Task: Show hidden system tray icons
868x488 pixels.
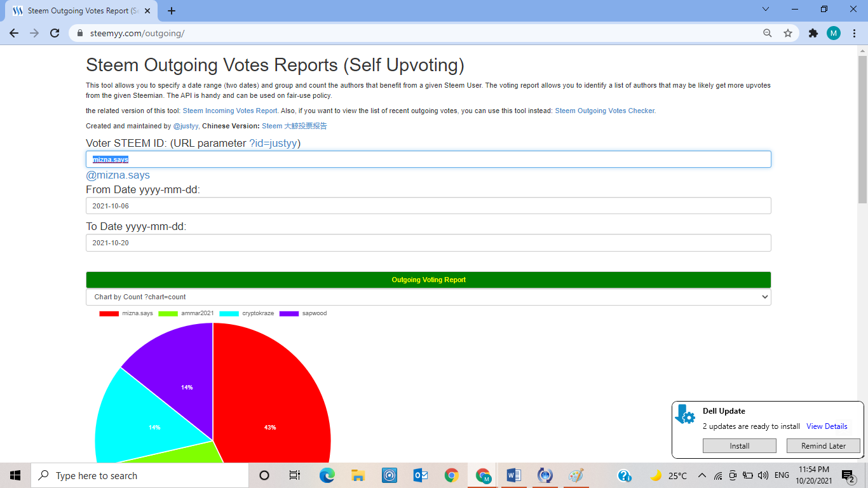Action: (x=702, y=475)
